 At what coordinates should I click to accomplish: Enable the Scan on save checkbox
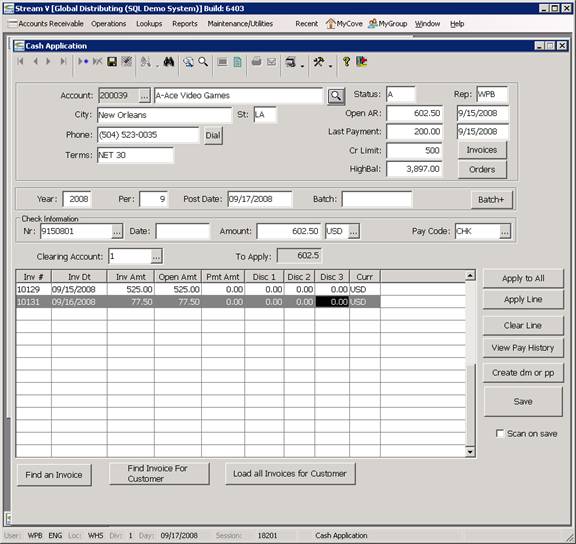(500, 433)
